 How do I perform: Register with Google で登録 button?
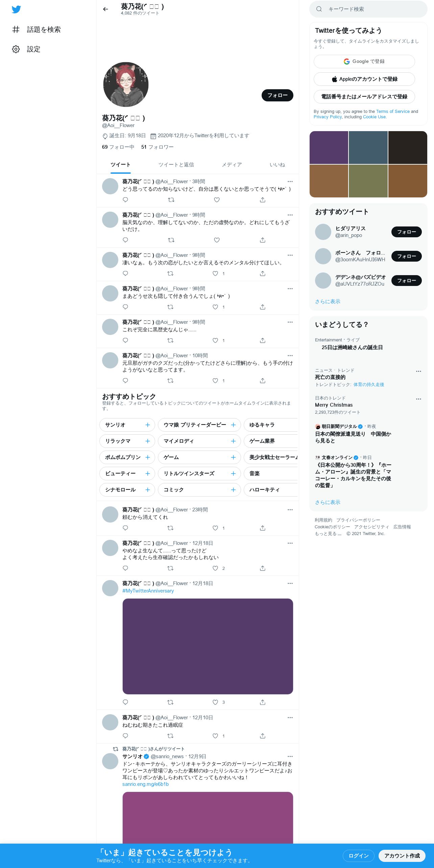point(364,62)
